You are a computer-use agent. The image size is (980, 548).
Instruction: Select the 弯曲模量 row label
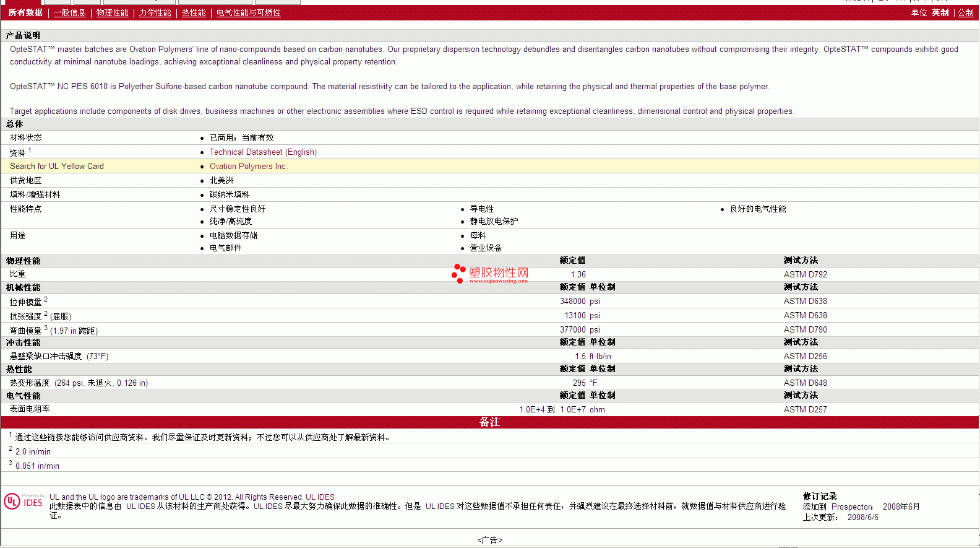point(25,331)
